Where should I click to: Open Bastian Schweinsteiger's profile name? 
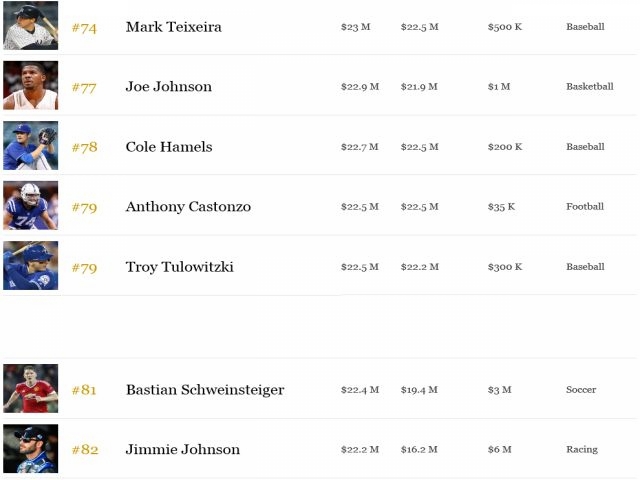[205, 390]
